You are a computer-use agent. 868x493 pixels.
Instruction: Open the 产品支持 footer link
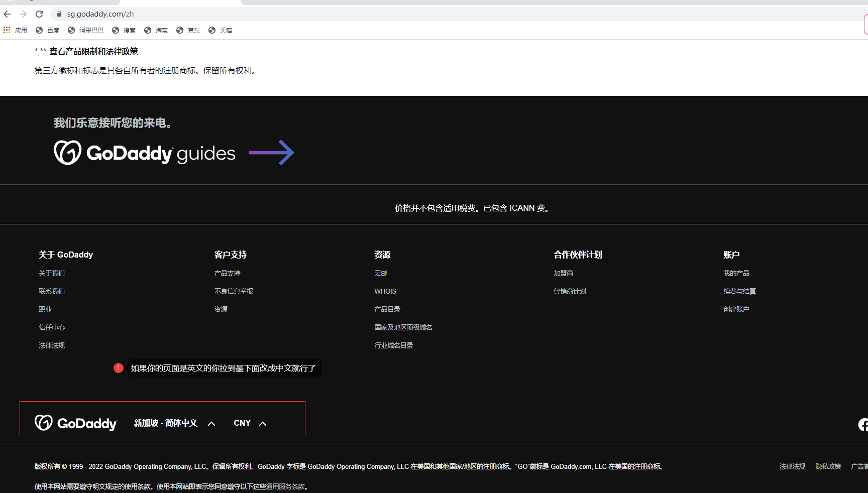point(227,273)
